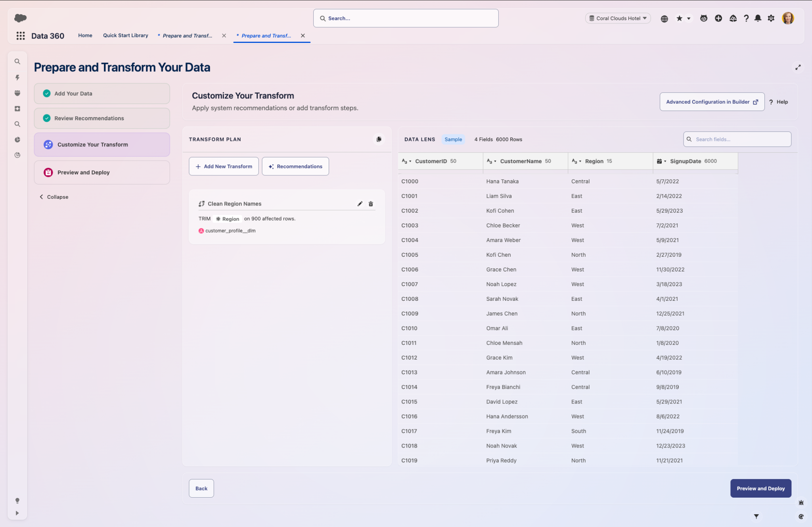Open Advanced Configuration in Builder

pos(712,102)
